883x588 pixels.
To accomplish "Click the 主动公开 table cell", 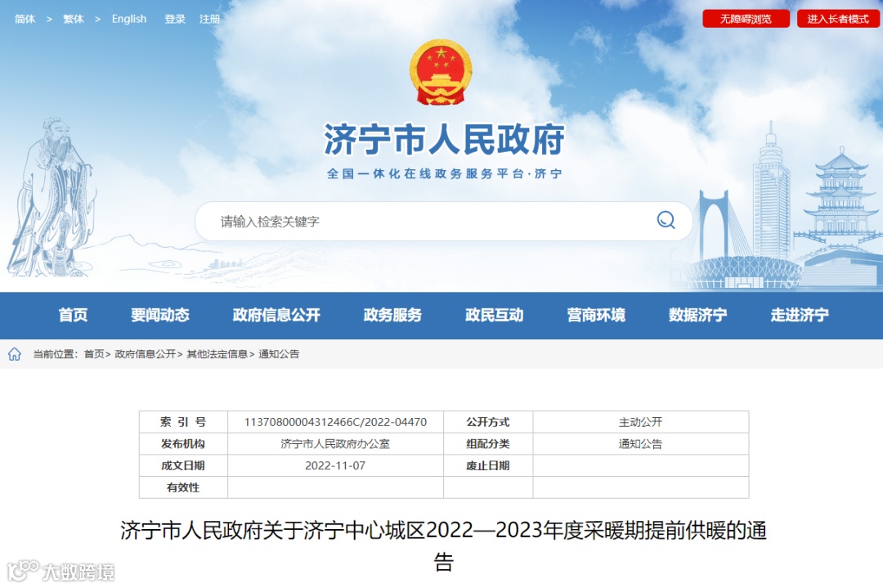I will coord(641,422).
